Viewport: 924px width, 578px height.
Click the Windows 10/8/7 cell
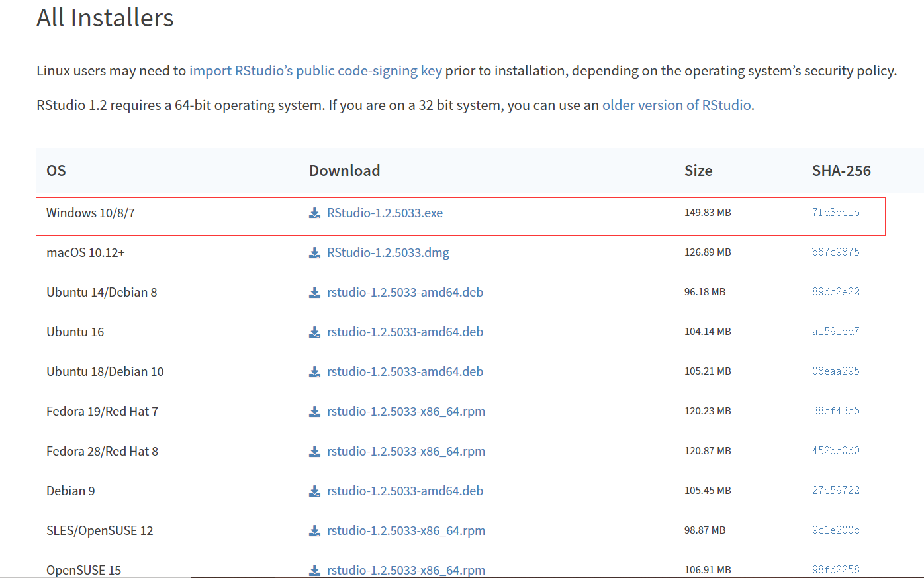click(91, 213)
